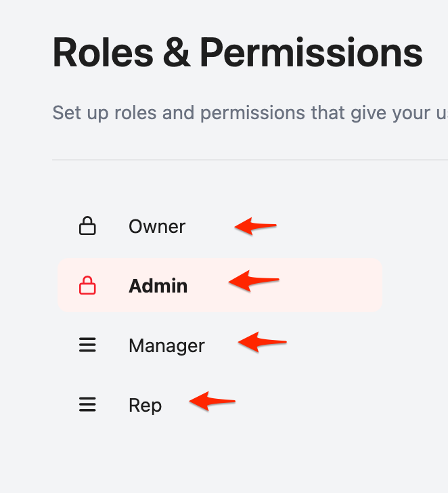
Task: Click the word Permissions in the heading
Action: point(311,53)
